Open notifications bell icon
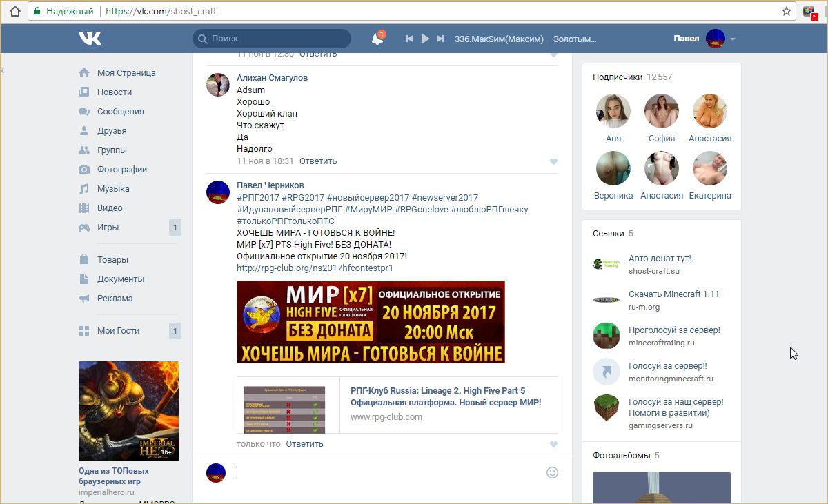 (x=377, y=39)
